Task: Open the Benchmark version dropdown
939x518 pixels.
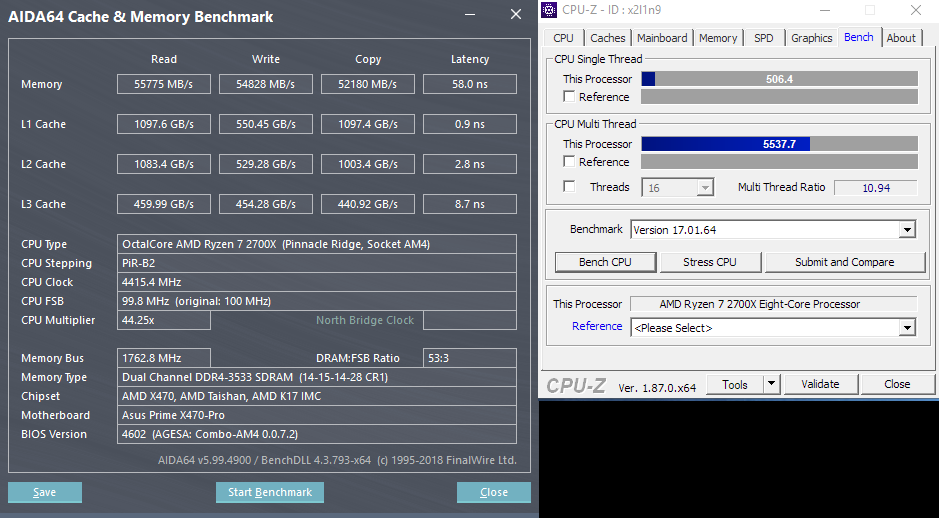Action: click(x=907, y=230)
